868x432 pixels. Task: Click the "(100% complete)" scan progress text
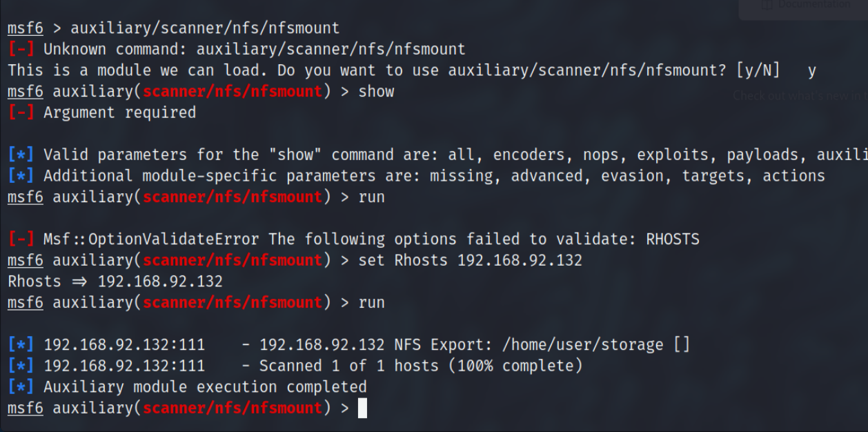[515, 366]
